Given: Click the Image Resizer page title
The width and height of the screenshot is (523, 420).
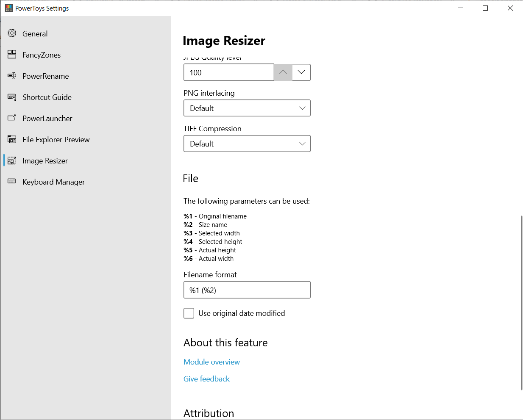Looking at the screenshot, I should pyautogui.click(x=224, y=41).
